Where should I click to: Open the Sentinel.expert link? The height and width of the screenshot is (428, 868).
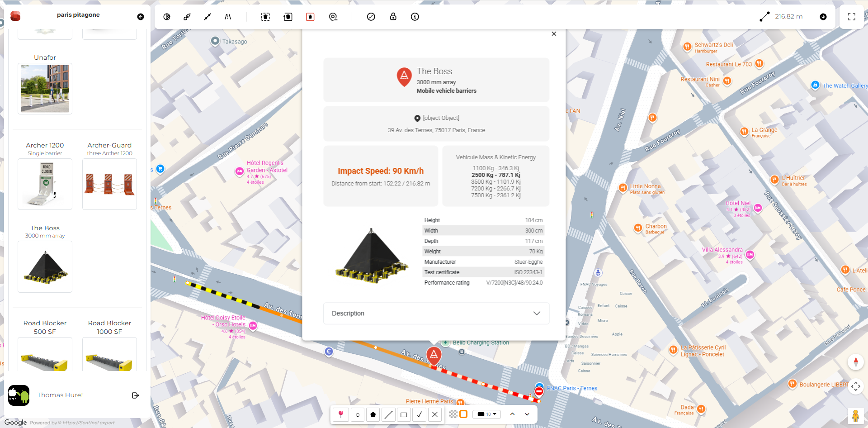(89, 423)
